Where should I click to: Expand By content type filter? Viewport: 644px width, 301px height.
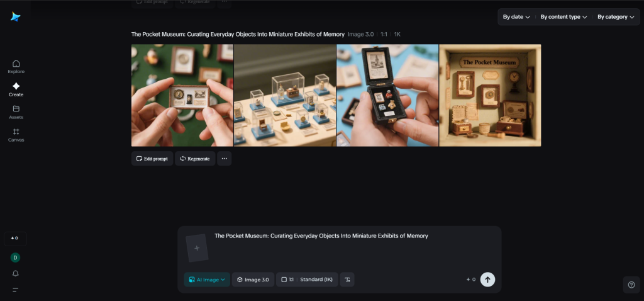click(x=563, y=17)
